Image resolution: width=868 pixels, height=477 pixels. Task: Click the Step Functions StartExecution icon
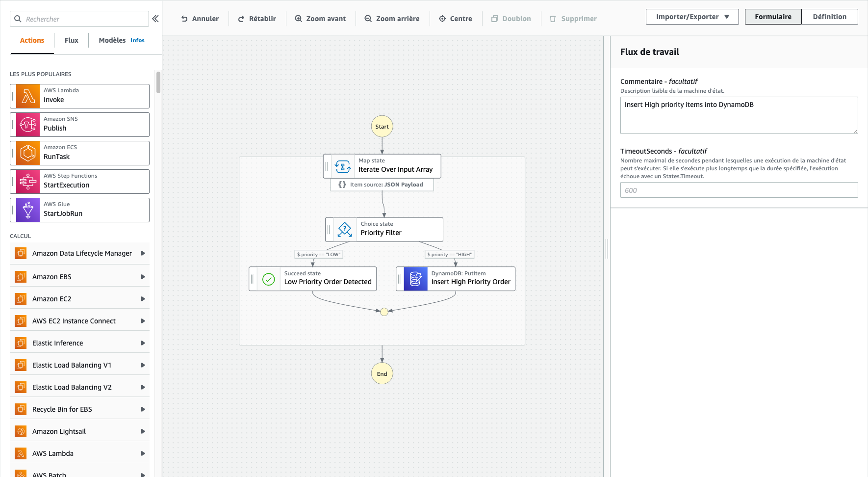pyautogui.click(x=28, y=182)
